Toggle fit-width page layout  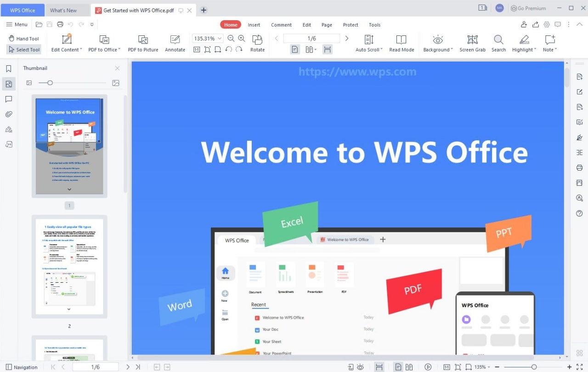(327, 49)
